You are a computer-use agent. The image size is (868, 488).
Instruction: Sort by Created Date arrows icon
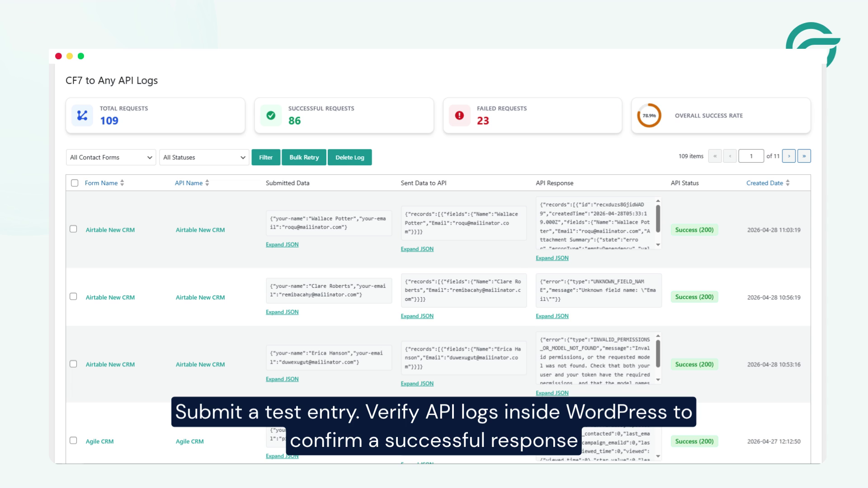(788, 183)
